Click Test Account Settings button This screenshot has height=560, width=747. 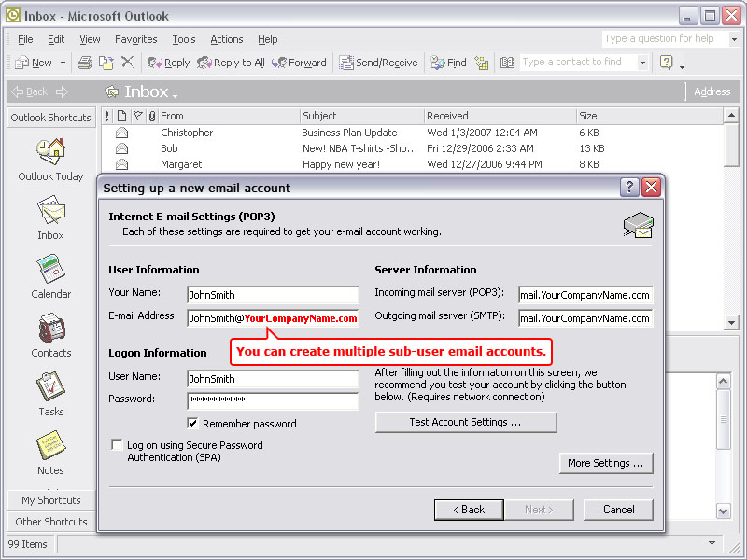[465, 422]
